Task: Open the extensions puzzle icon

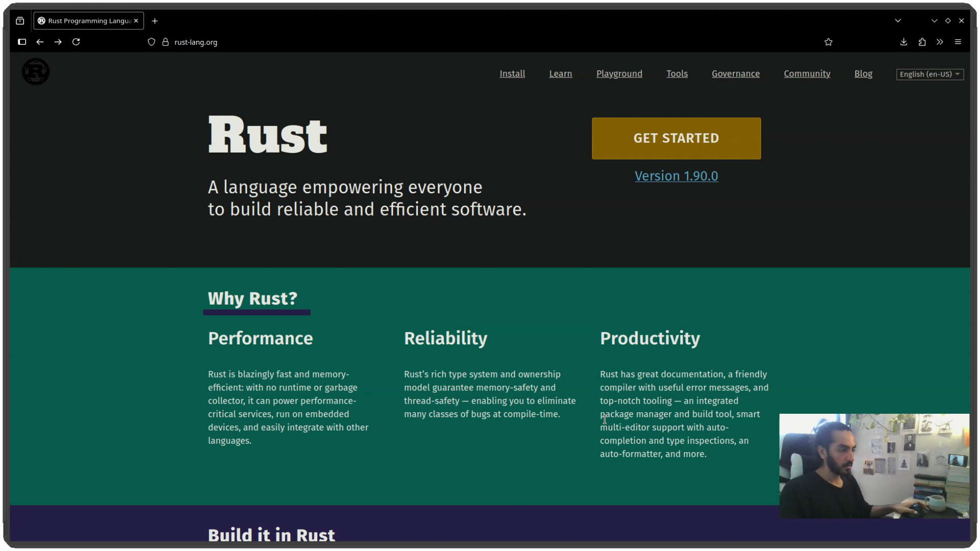Action: coord(922,42)
